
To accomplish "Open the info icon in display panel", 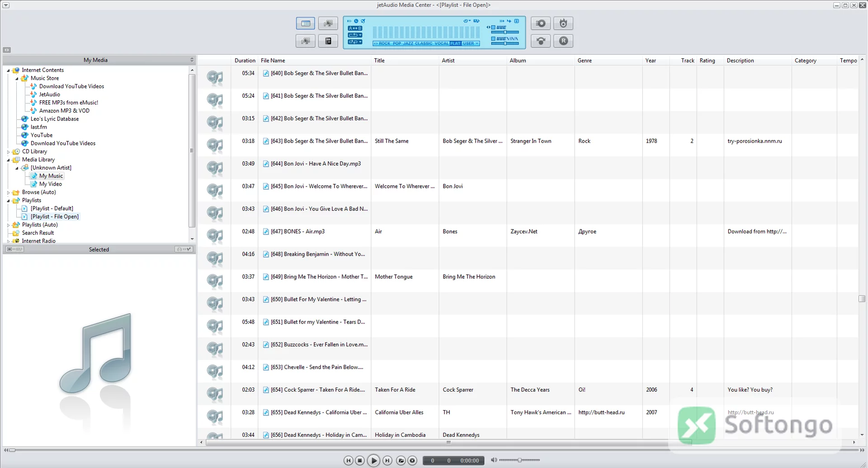I will click(517, 21).
